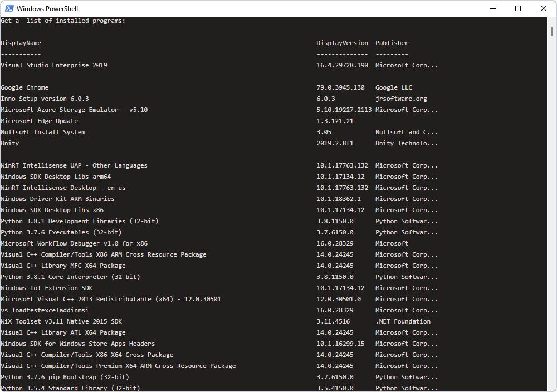Click the Inno Setup version 6.0.3 entry

[45, 99]
